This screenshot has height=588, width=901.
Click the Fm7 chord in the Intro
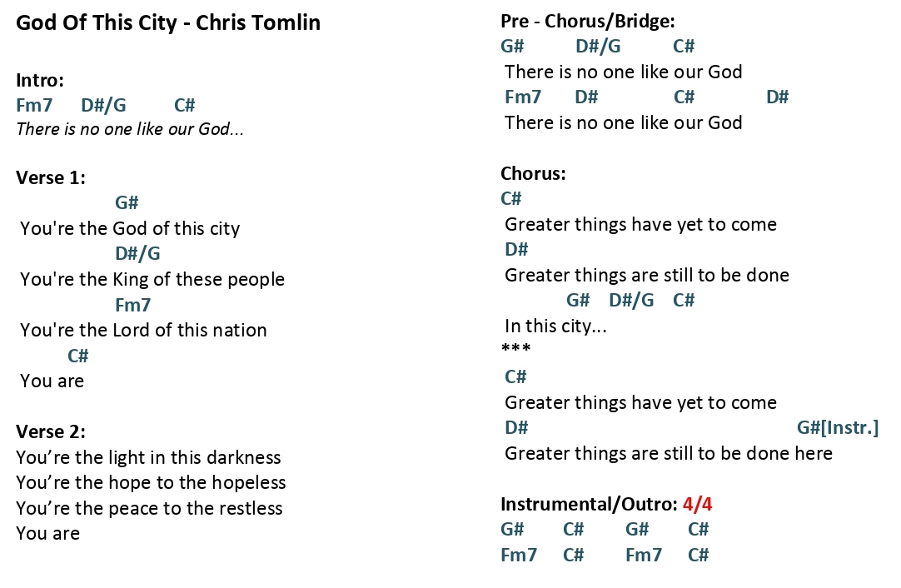[x=34, y=105]
